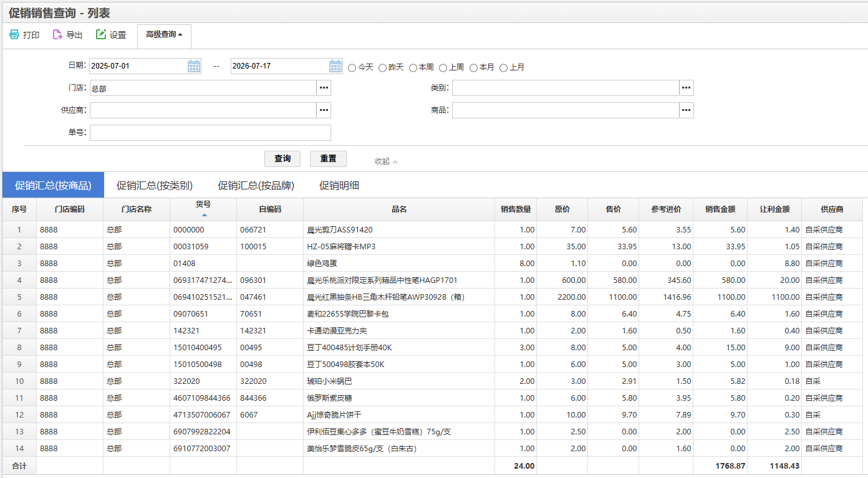Select the 昨天 radio option

(383, 67)
